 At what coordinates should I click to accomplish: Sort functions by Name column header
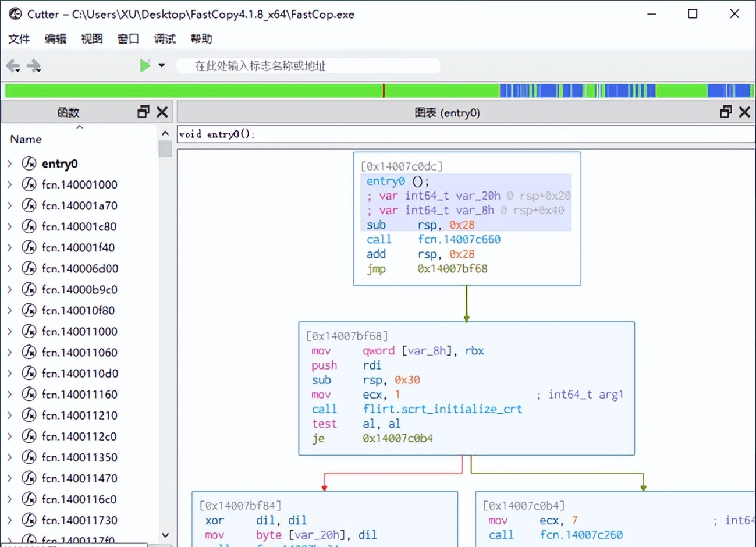[x=26, y=139]
